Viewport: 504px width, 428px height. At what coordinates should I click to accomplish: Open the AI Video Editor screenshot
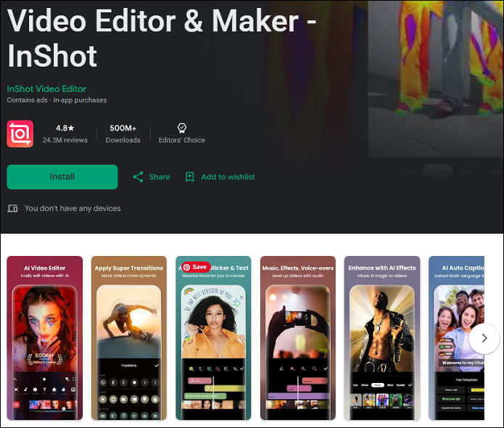45,338
